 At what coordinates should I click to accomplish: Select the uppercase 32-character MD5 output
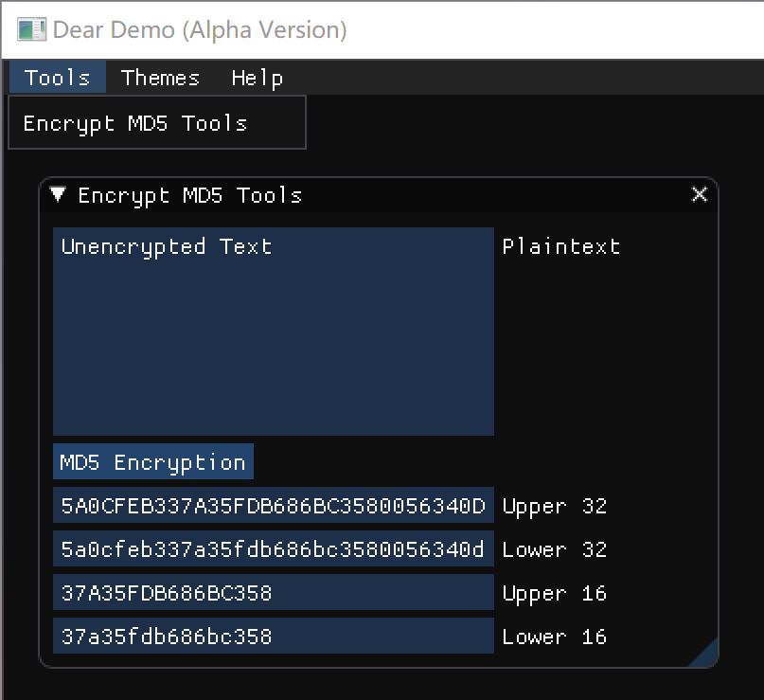click(x=273, y=506)
